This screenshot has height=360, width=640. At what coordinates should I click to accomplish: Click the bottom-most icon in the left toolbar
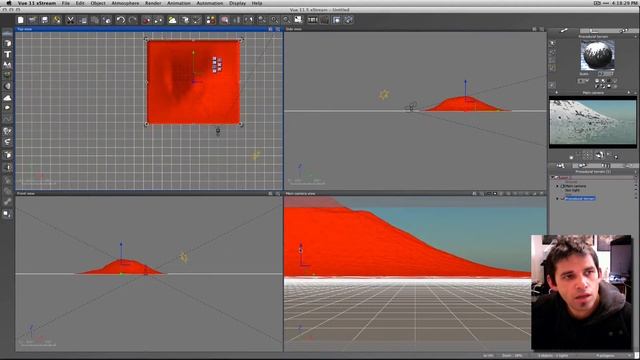(7, 213)
